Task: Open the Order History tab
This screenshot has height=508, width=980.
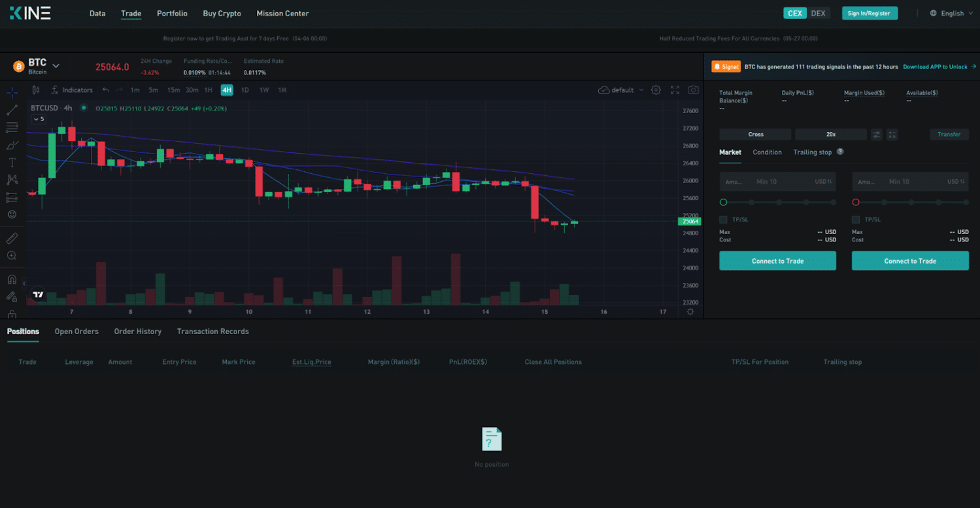Action: 137,331
